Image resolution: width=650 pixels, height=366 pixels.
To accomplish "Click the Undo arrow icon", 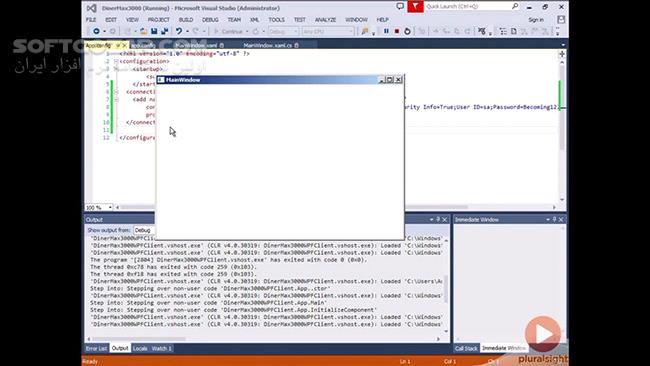I will coord(178,31).
